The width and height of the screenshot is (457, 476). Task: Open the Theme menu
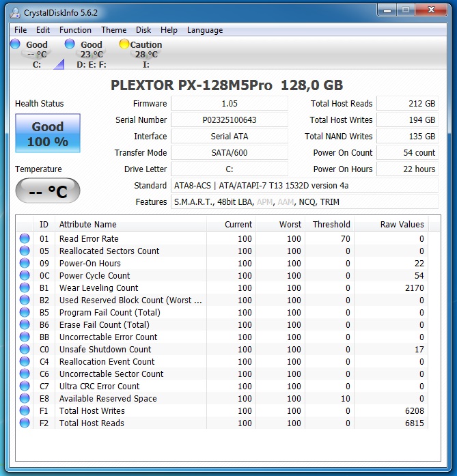pos(113,30)
